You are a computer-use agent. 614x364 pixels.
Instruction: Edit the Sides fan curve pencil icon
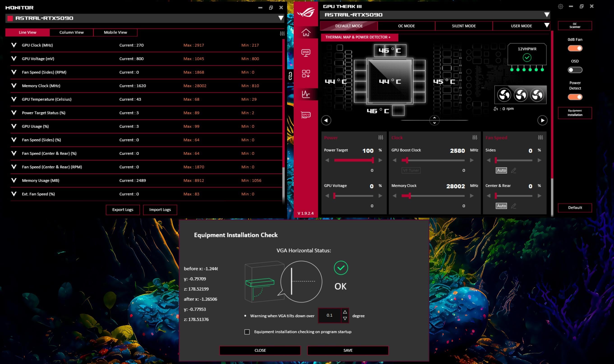point(513,170)
